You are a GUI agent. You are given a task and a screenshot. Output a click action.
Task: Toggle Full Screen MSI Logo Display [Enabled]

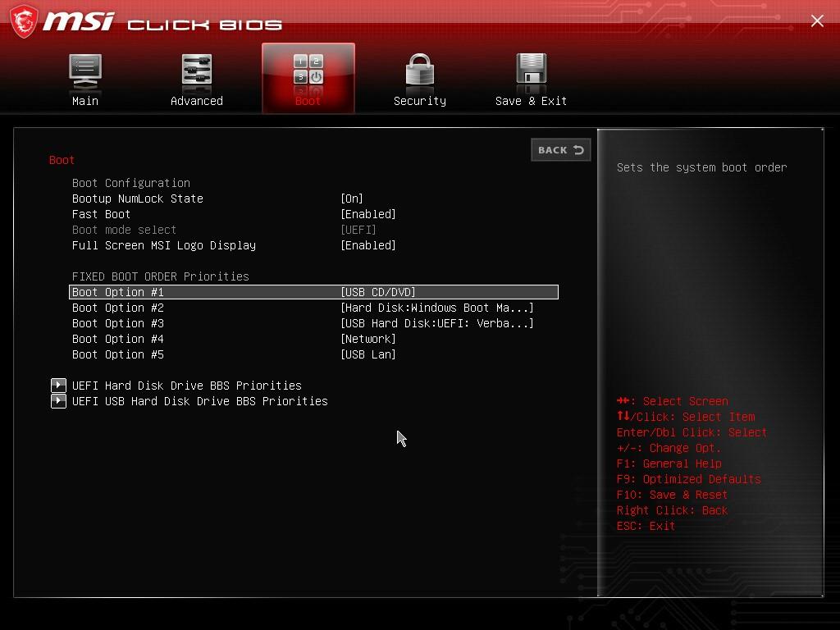(368, 244)
